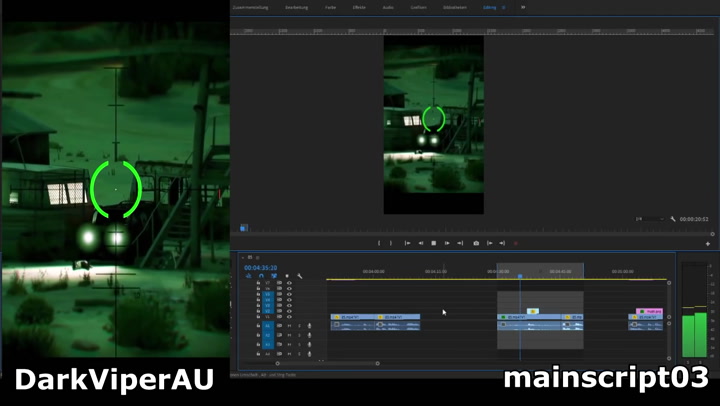Open playback resolution dropdown in Program Monitor
This screenshot has height=406, width=720.
(650, 219)
